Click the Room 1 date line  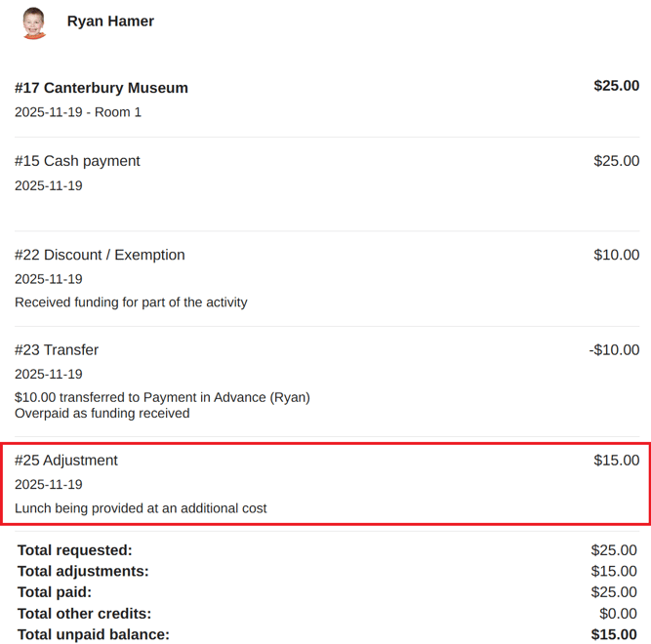[78, 112]
